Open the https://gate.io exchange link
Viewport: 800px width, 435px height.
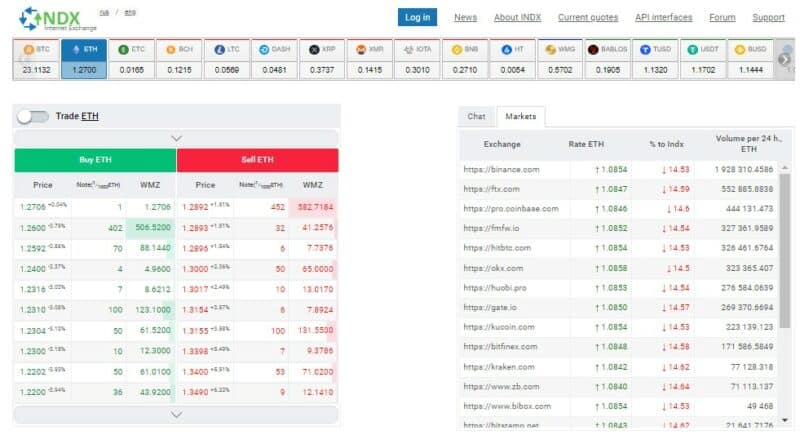(490, 307)
